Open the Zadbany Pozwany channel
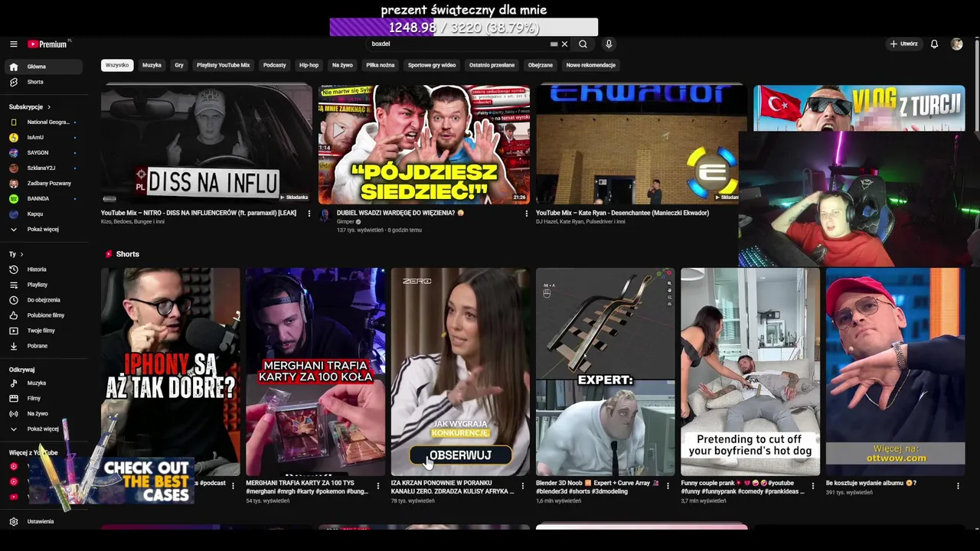Viewport: 980px width, 551px height. click(44, 183)
